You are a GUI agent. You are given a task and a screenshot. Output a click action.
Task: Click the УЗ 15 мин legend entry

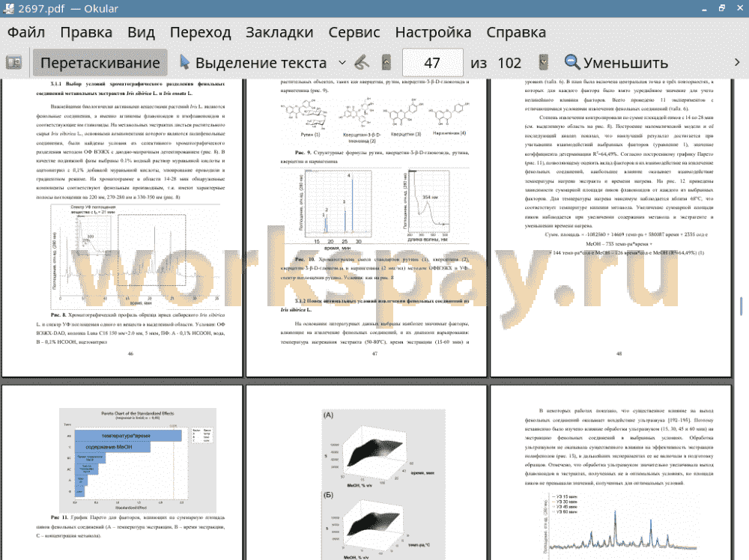[x=565, y=497]
